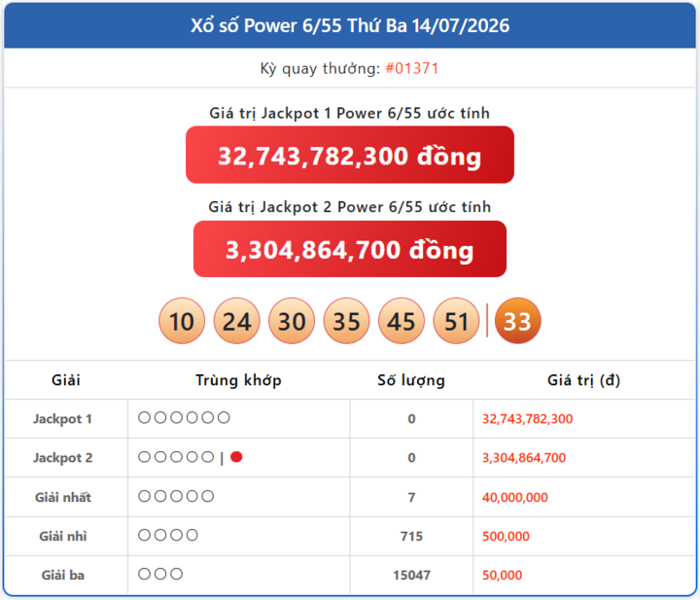Click the six match circles for Jackpot 1
The image size is (700, 600).
[184, 417]
